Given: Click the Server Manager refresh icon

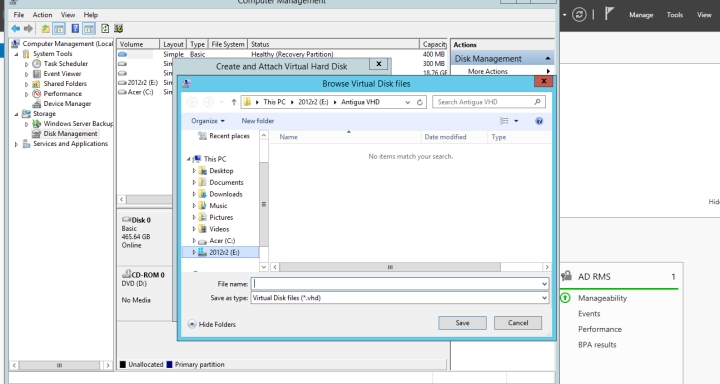Looking at the screenshot, I should tap(579, 15).
